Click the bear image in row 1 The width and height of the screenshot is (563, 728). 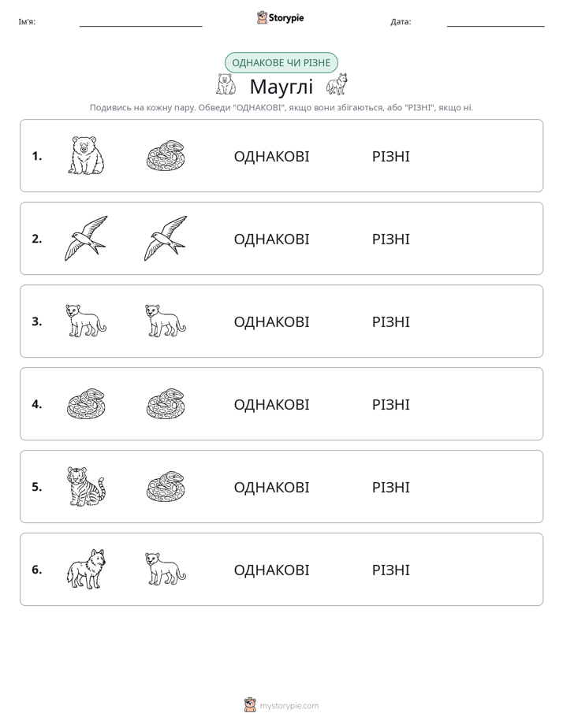pos(86,155)
